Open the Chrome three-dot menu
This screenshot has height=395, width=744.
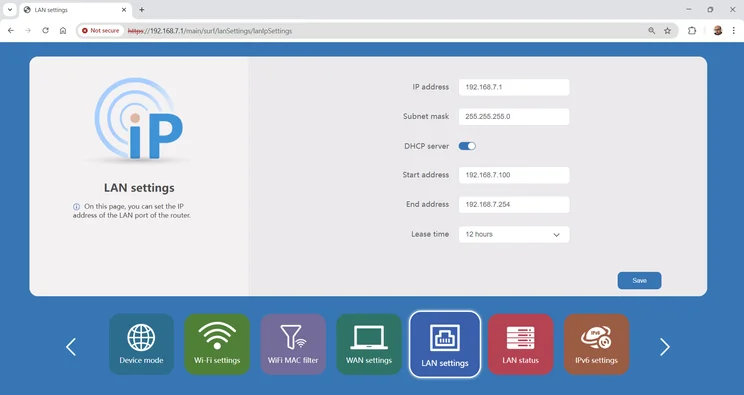tap(733, 30)
